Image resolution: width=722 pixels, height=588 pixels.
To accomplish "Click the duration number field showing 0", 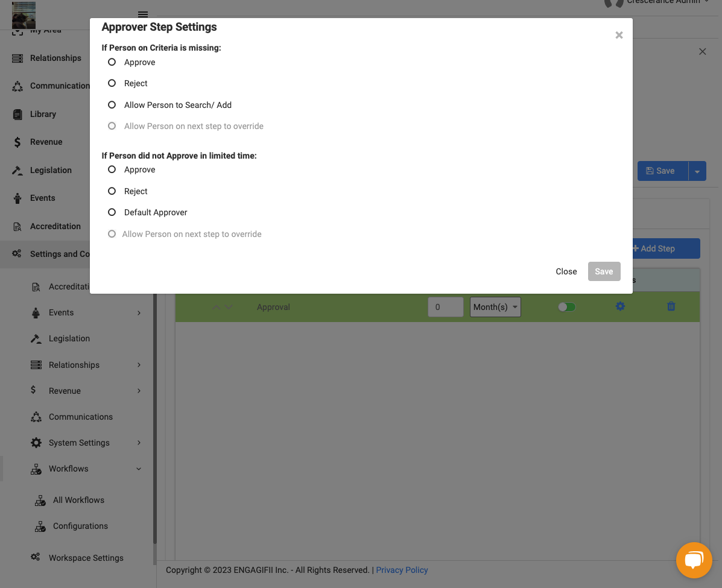I will (x=445, y=307).
